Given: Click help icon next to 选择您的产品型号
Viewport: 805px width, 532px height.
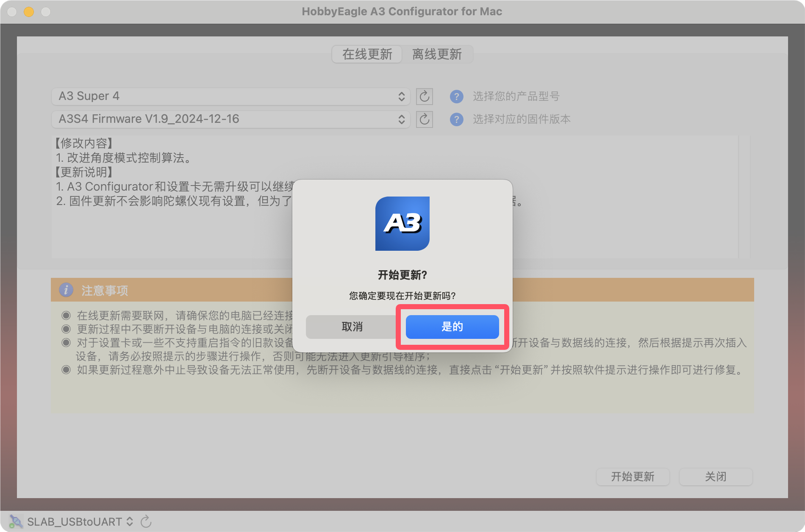Looking at the screenshot, I should pyautogui.click(x=456, y=97).
